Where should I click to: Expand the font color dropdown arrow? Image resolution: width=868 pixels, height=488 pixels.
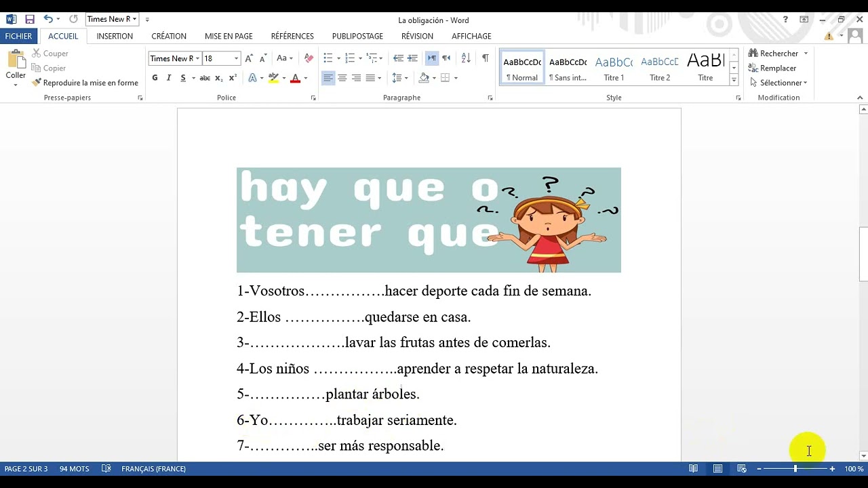305,78
